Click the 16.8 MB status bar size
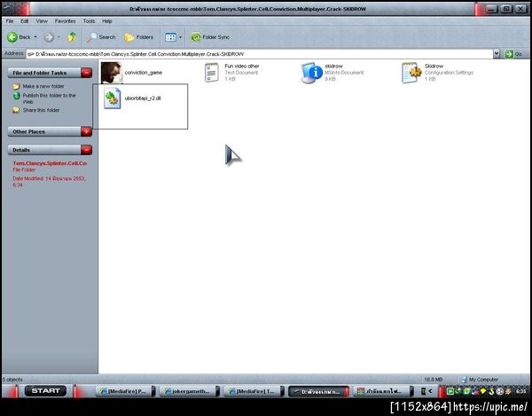 coord(433,380)
